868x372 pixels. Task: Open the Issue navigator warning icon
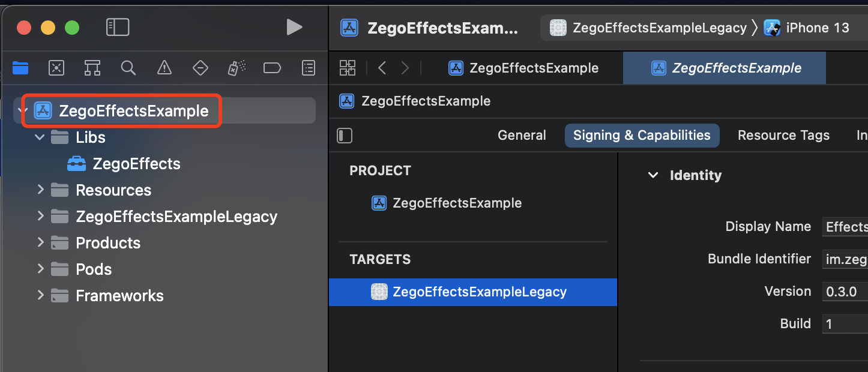164,68
